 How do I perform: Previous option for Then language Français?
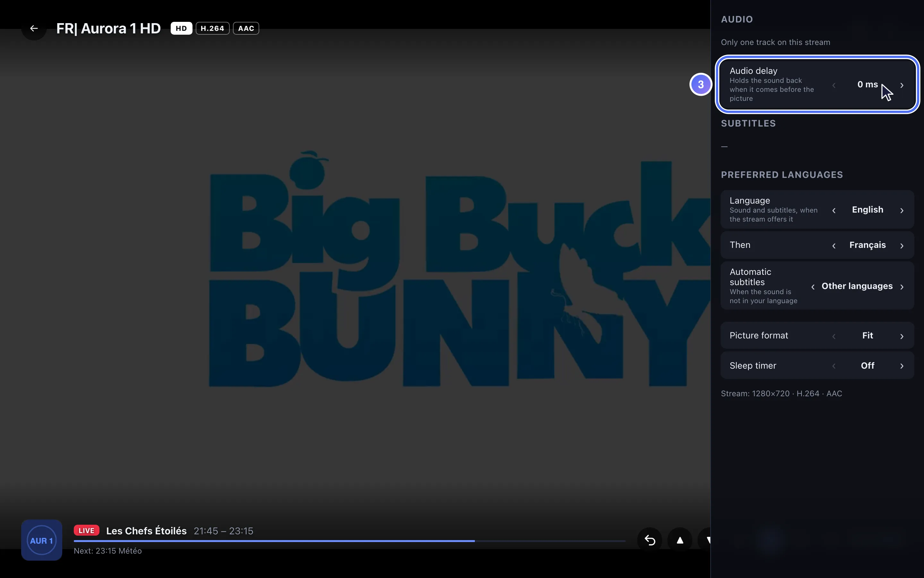[x=834, y=245]
